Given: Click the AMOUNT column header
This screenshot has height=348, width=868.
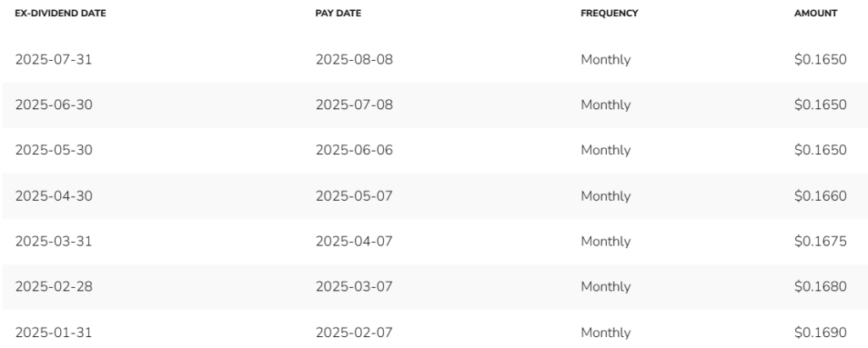Looking at the screenshot, I should 816,14.
